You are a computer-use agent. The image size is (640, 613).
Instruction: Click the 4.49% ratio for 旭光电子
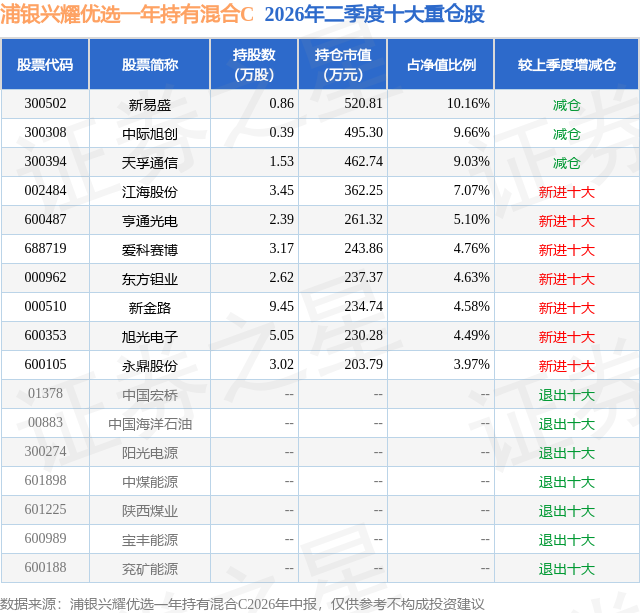coord(471,335)
